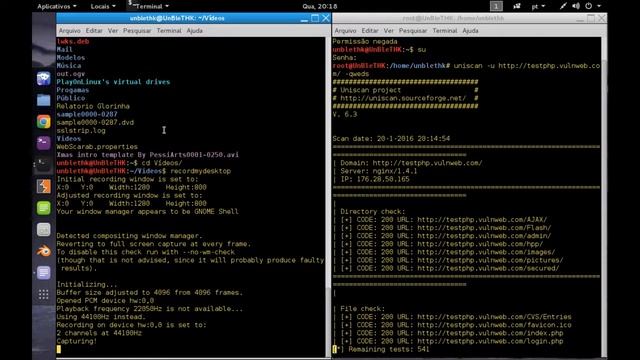Click the pen-shaped tray icon
Screen dimensions: 640x360
coord(563,6)
